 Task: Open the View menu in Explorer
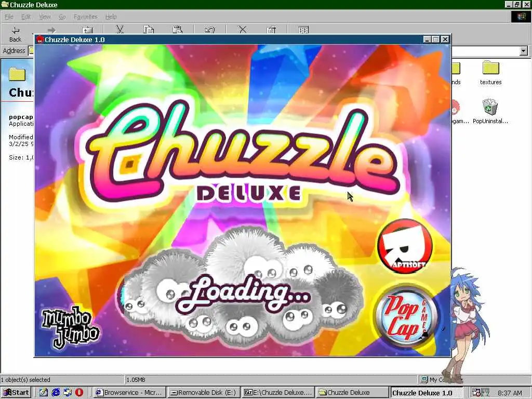45,17
